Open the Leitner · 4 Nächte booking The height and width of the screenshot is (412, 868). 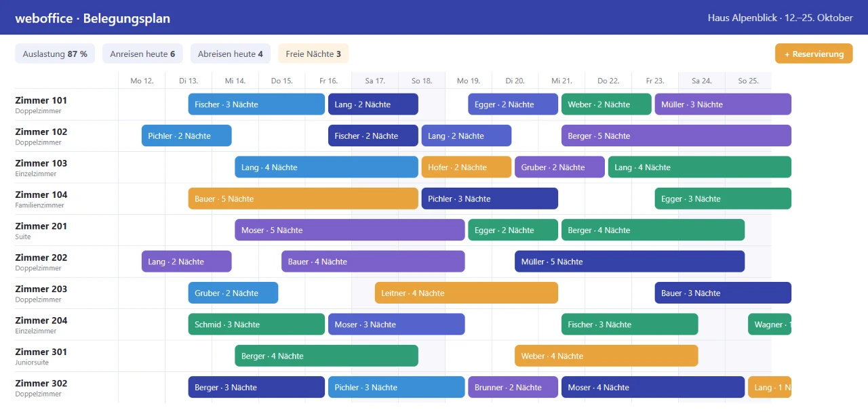coord(467,293)
